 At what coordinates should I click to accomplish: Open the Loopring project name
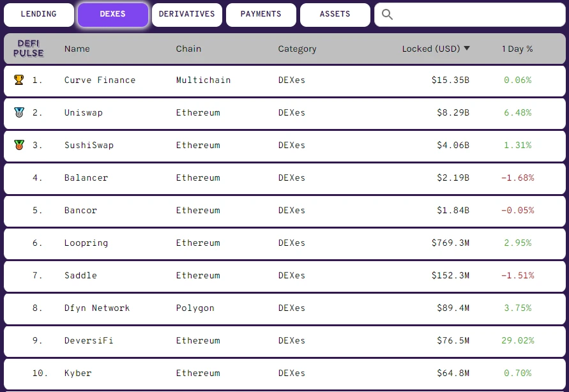(x=86, y=243)
